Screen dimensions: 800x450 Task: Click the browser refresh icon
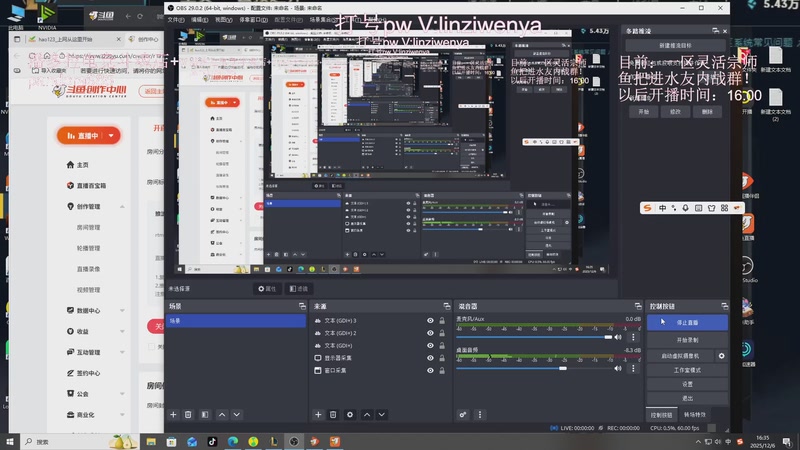coord(32,56)
